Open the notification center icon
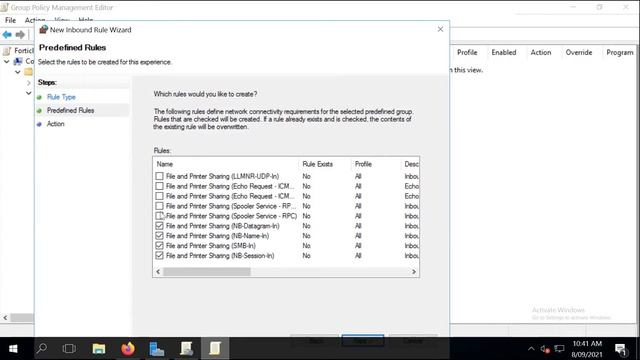Viewport: 640px width, 360px height. pos(621,349)
